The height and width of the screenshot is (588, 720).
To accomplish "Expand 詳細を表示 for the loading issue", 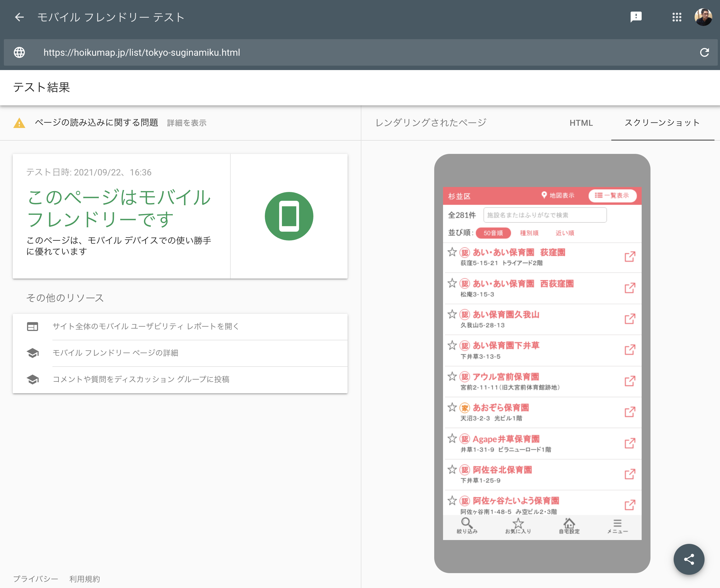I will tap(186, 123).
